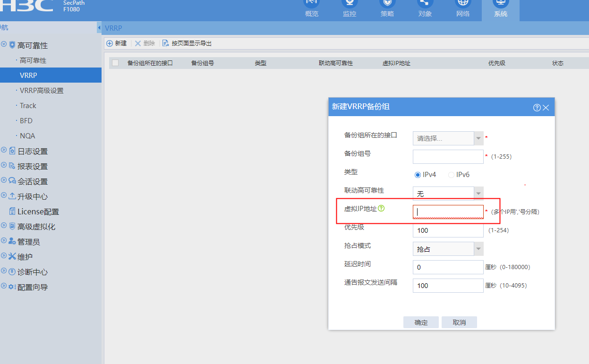Open the 对象 objects tab
Image resolution: width=589 pixels, height=364 pixels.
tap(425, 9)
